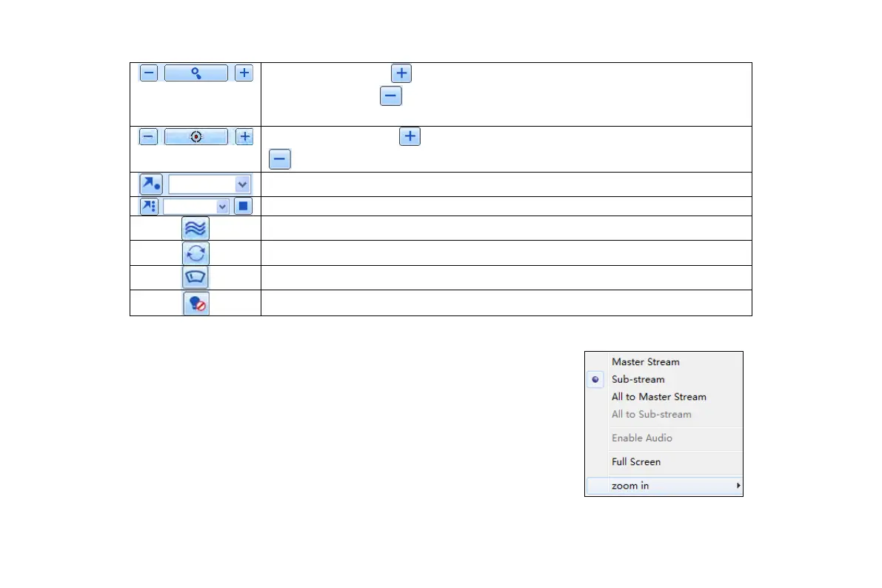Click the minus icon in the focus row's description cell

(280, 159)
